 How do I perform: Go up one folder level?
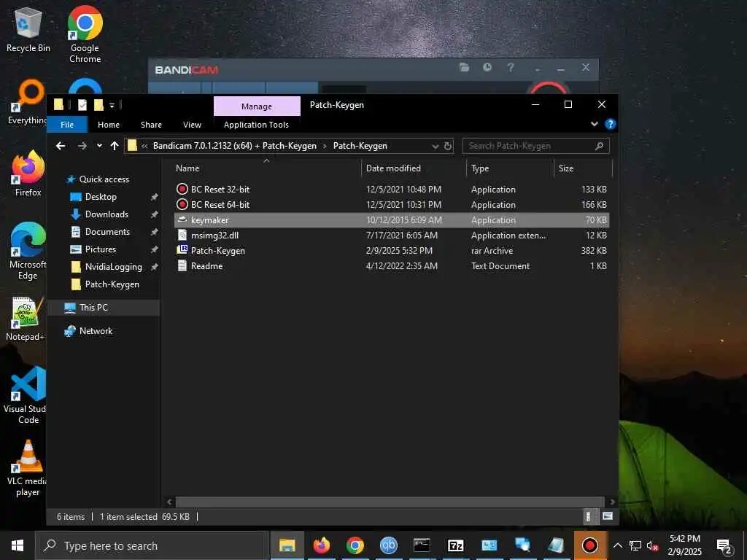pos(115,146)
